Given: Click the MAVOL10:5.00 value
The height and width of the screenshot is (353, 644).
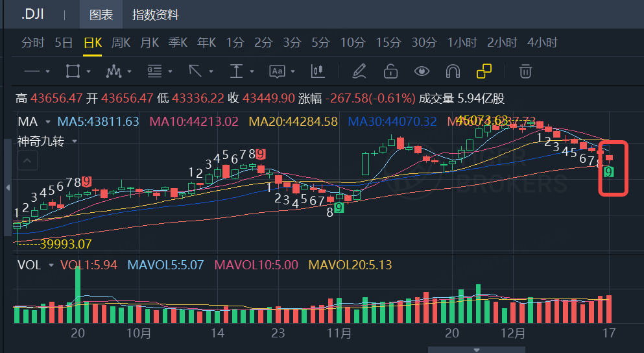Looking at the screenshot, I should tap(256, 265).
